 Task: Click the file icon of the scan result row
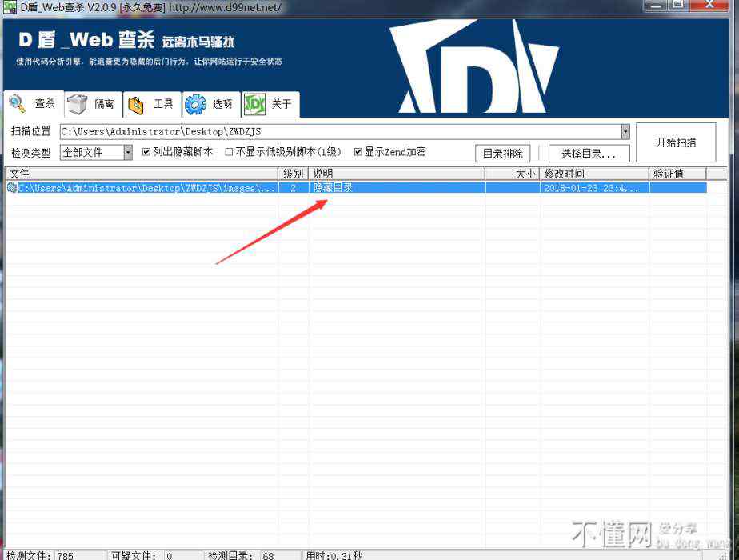tap(12, 188)
